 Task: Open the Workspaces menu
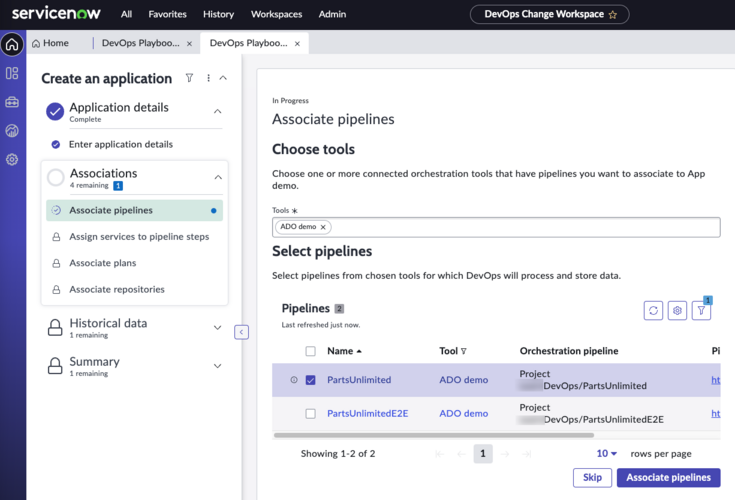277,15
